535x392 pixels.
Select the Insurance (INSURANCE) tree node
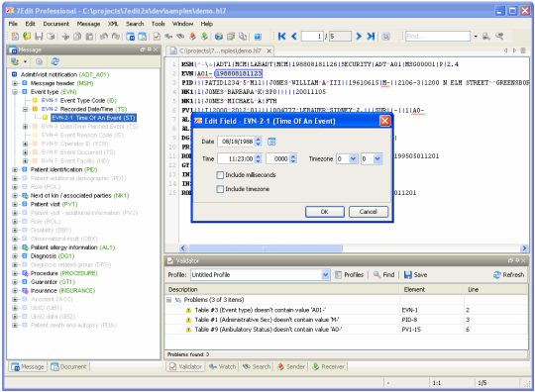(x=62, y=291)
